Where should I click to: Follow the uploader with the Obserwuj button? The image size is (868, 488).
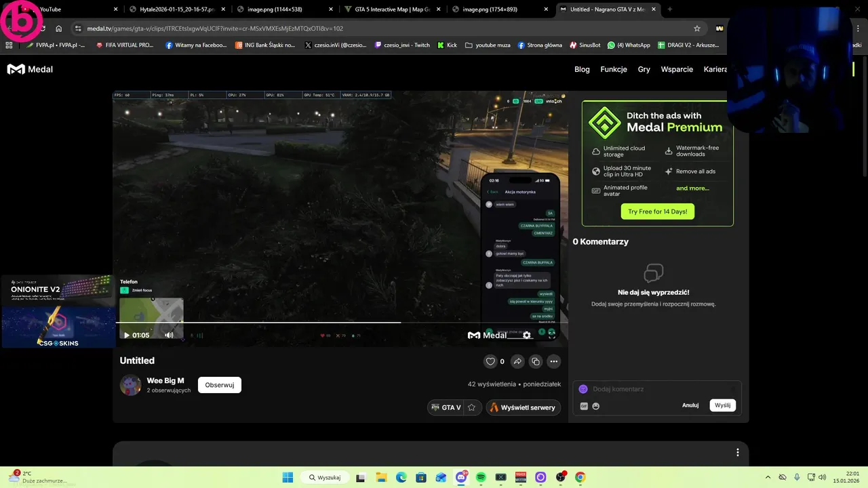click(220, 385)
